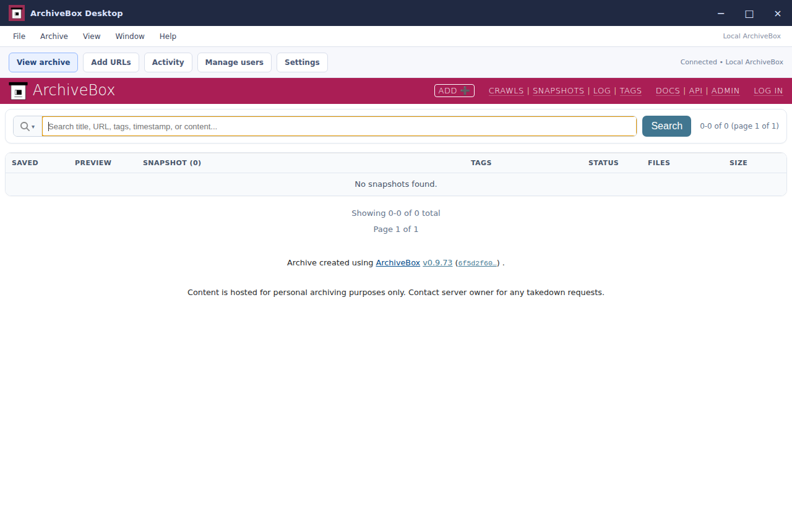Click the 'Connected • Local ArchiveBox' status text
This screenshot has height=532, width=792.
731,62
